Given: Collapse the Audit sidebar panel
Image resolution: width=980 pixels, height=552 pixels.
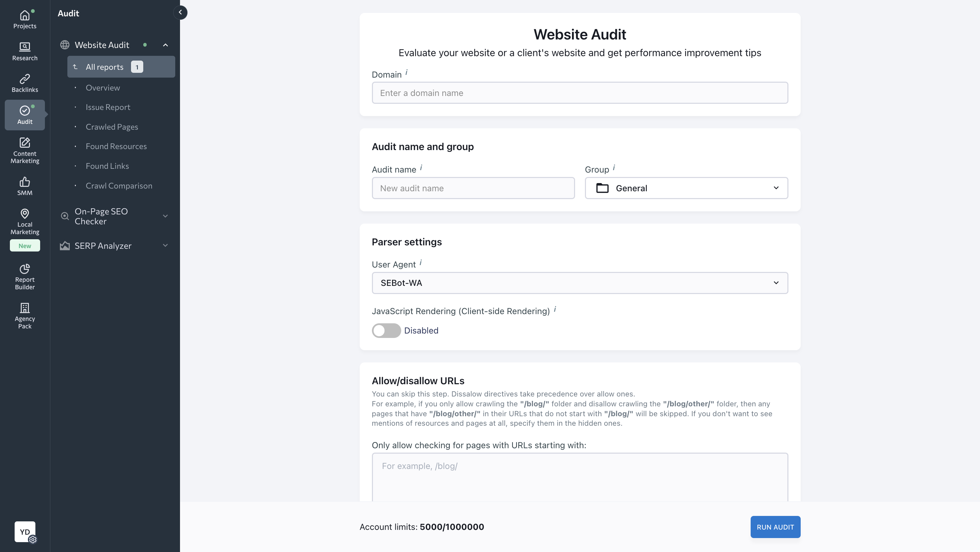Looking at the screenshot, I should pos(180,13).
